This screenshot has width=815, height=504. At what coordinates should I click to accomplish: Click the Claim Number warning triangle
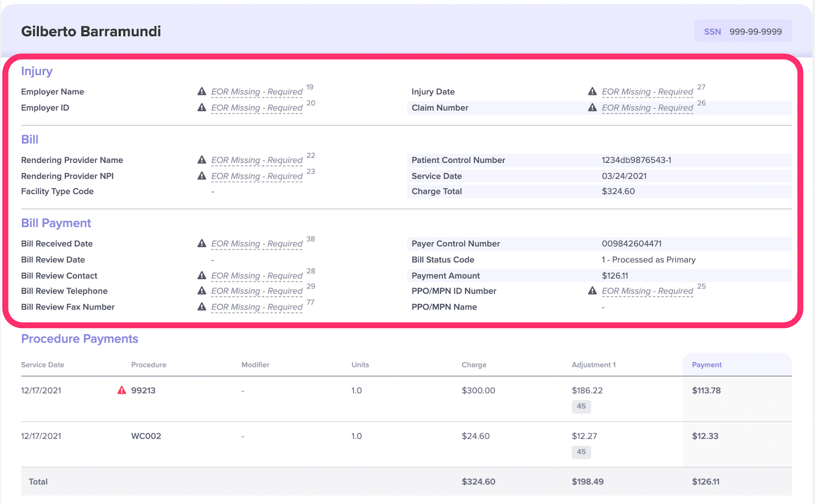tap(592, 108)
